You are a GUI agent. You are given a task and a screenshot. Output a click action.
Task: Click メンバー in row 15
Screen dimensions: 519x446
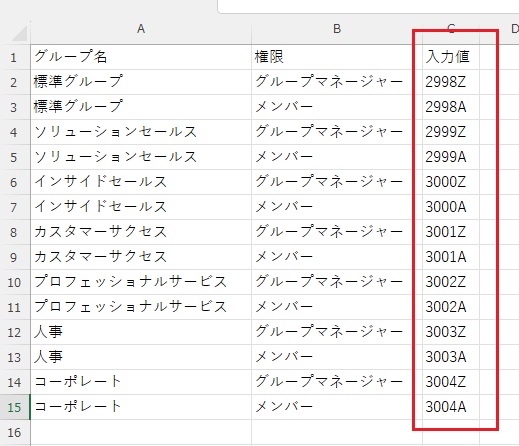click(x=337, y=407)
